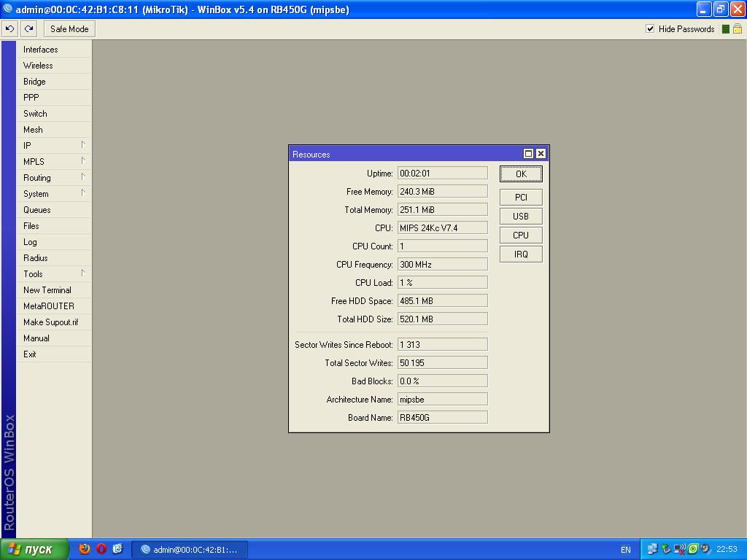Screen dimensions: 747x560
Task: Click the Free HDD Space field
Action: (x=443, y=301)
